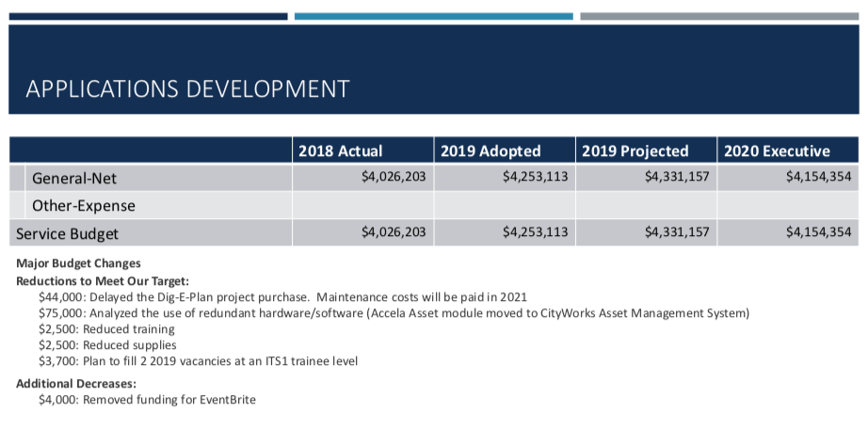
Task: Click Service Budget 2019 Adopted value $4,253,113
Action: pyautogui.click(x=536, y=231)
